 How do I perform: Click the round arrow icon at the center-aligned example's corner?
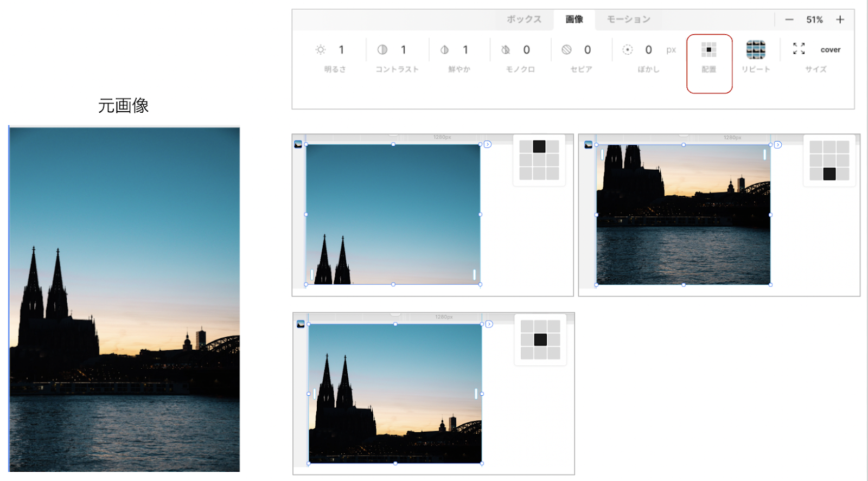pyautogui.click(x=489, y=324)
